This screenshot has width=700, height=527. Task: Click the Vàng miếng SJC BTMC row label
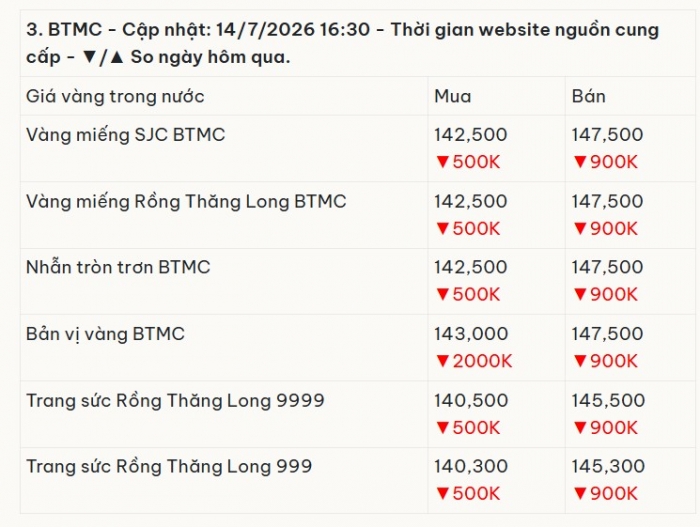pyautogui.click(x=125, y=135)
